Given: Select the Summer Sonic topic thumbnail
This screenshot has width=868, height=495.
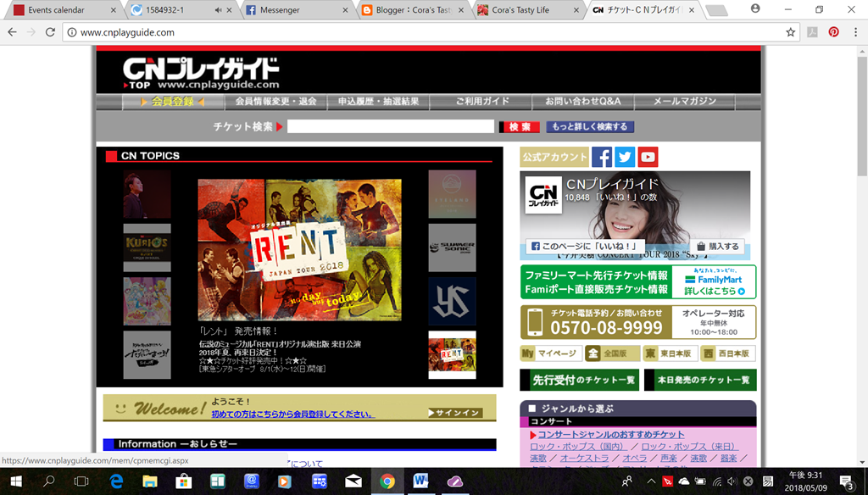Looking at the screenshot, I should tap(453, 247).
